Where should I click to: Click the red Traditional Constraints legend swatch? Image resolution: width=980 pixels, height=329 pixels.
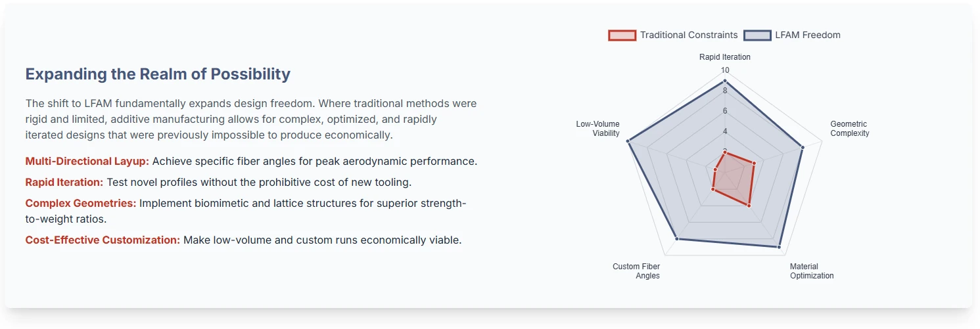(622, 35)
